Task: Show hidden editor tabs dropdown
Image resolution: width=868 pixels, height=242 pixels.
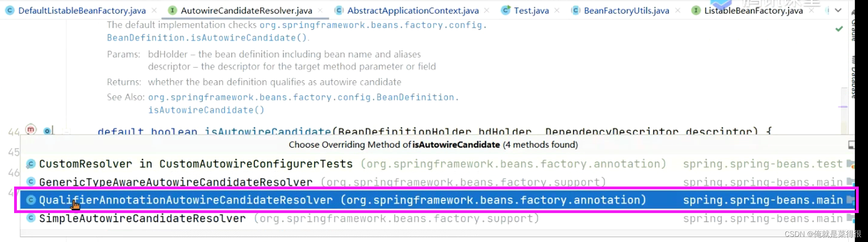Action: (x=838, y=10)
